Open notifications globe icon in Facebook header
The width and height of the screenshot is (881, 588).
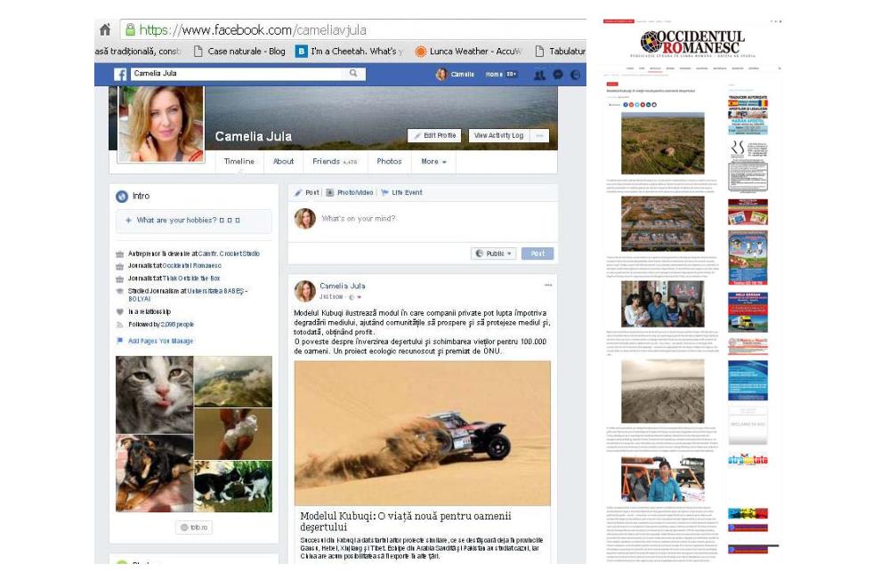point(576,74)
